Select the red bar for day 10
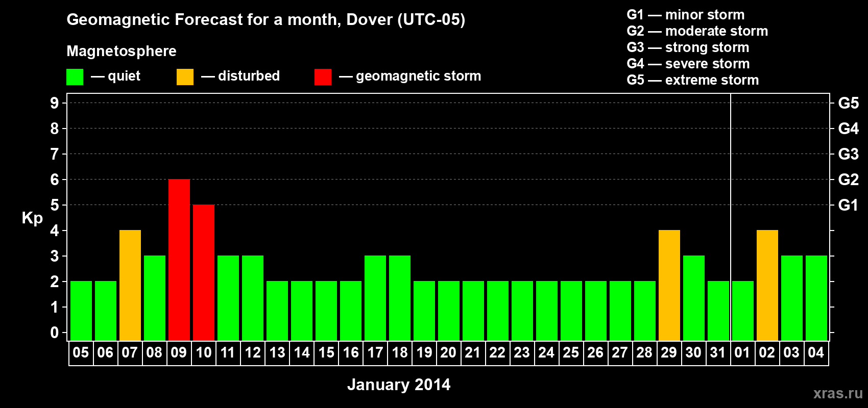This screenshot has height=408, width=868. [x=204, y=272]
